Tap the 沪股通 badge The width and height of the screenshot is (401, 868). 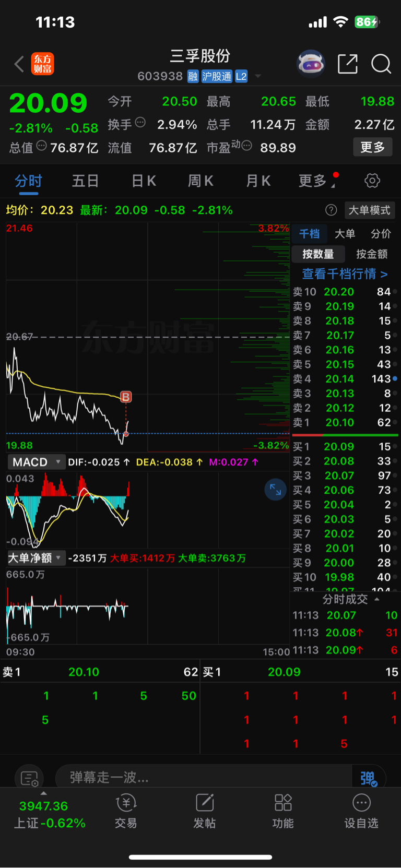[217, 77]
